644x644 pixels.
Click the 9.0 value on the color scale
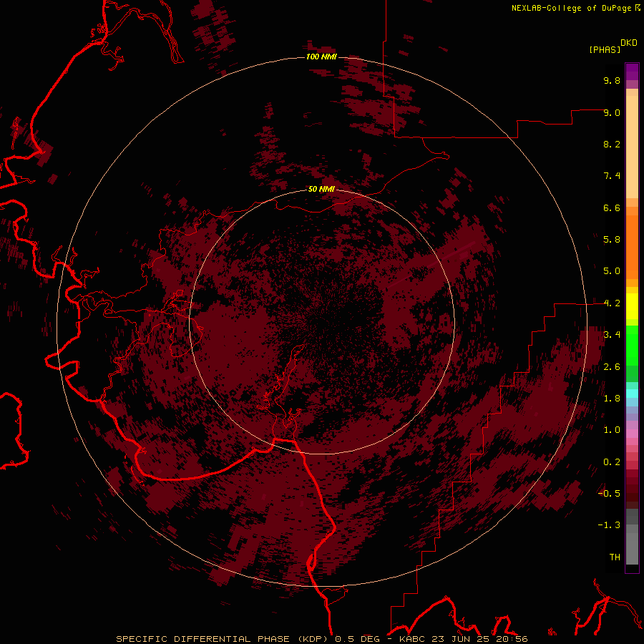[612, 112]
